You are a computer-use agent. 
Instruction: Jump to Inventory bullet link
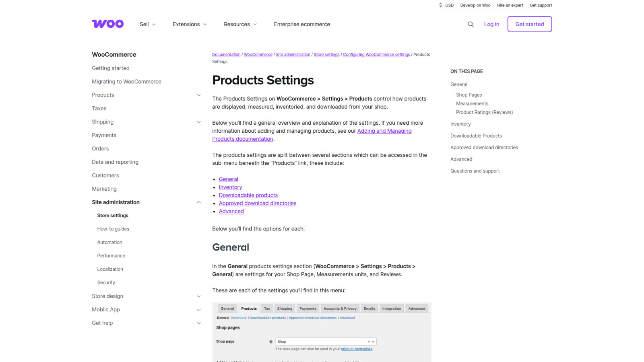click(231, 187)
